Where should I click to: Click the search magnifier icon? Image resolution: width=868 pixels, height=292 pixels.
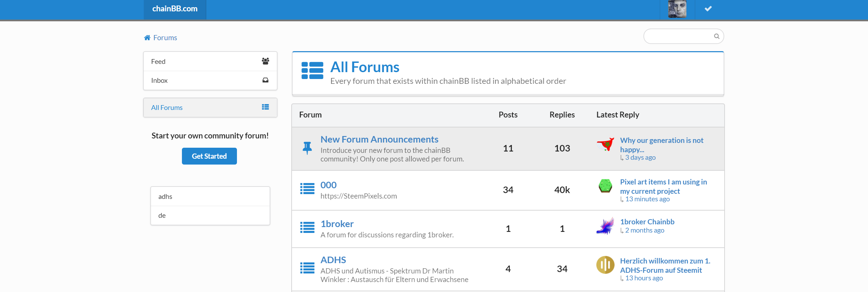click(x=717, y=36)
